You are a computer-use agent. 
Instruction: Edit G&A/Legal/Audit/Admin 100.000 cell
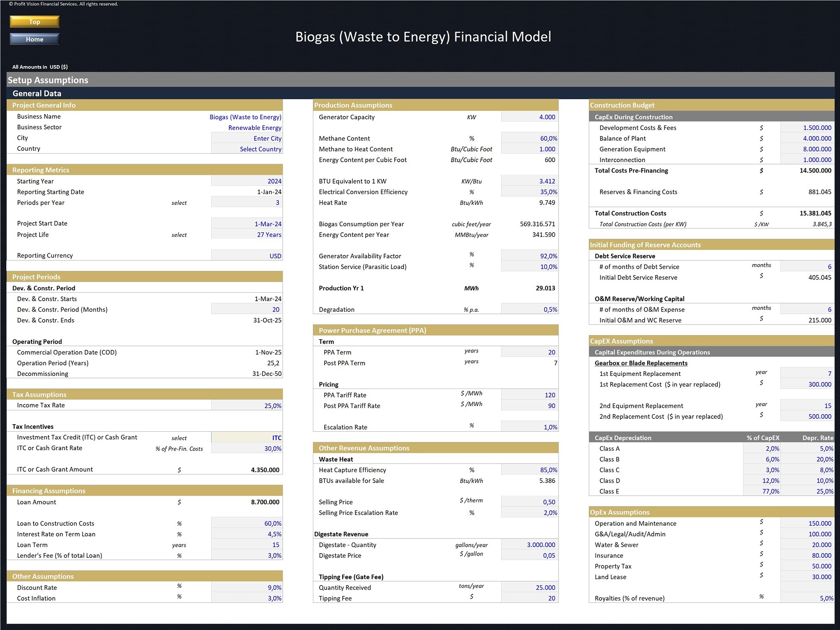[x=807, y=534]
